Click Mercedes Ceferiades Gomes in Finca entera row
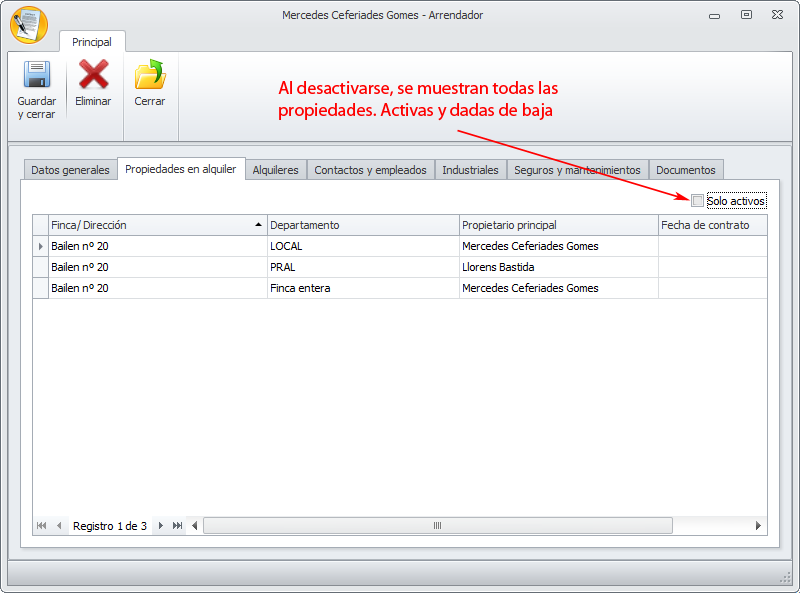The image size is (800, 593). pos(559,288)
